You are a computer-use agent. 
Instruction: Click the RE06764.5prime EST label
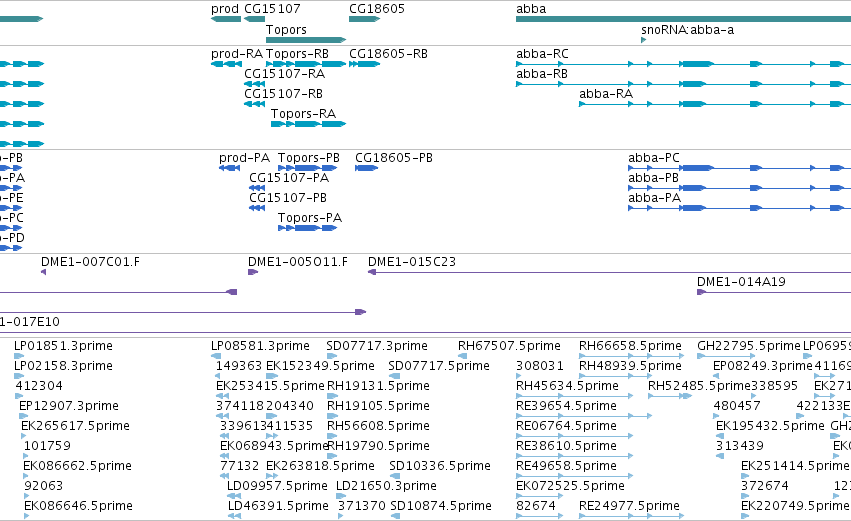566,426
